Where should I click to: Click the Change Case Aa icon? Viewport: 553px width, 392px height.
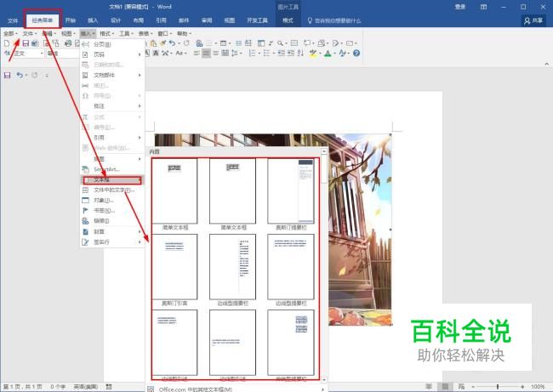180,54
